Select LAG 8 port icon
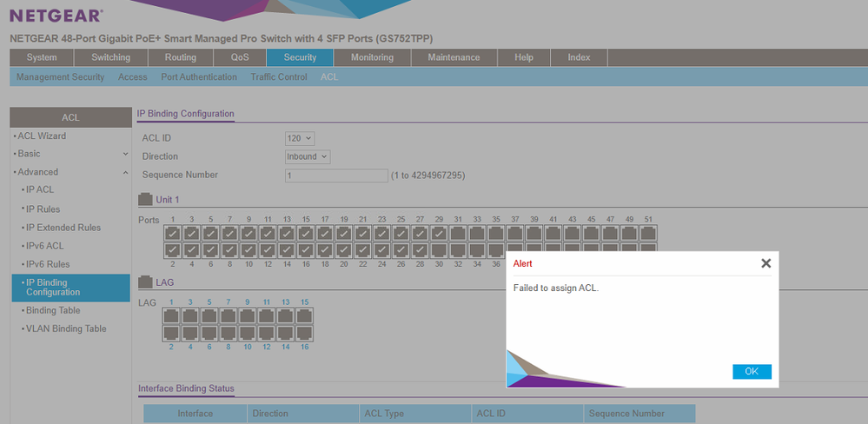868x424 pixels. pos(228,334)
